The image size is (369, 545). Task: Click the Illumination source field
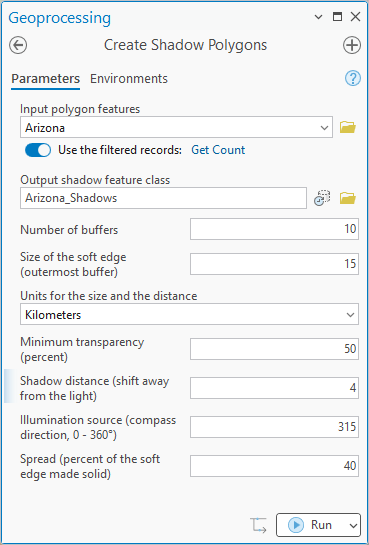point(274,427)
